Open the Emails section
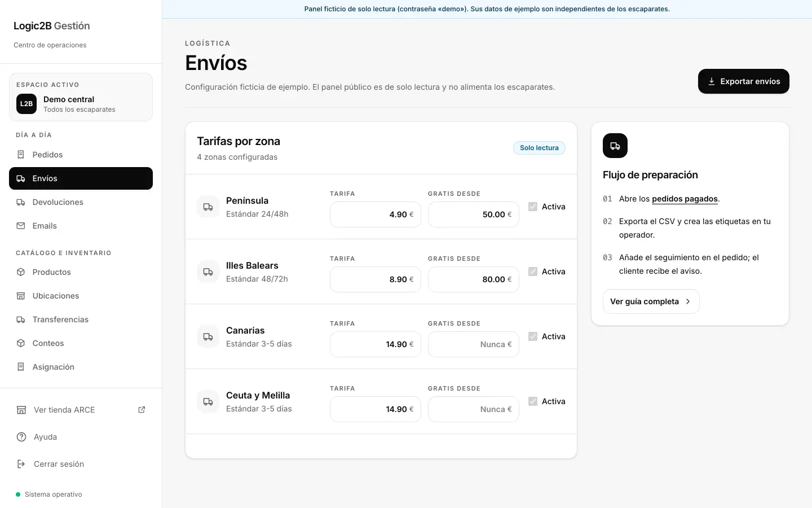This screenshot has height=508, width=812. point(81,226)
